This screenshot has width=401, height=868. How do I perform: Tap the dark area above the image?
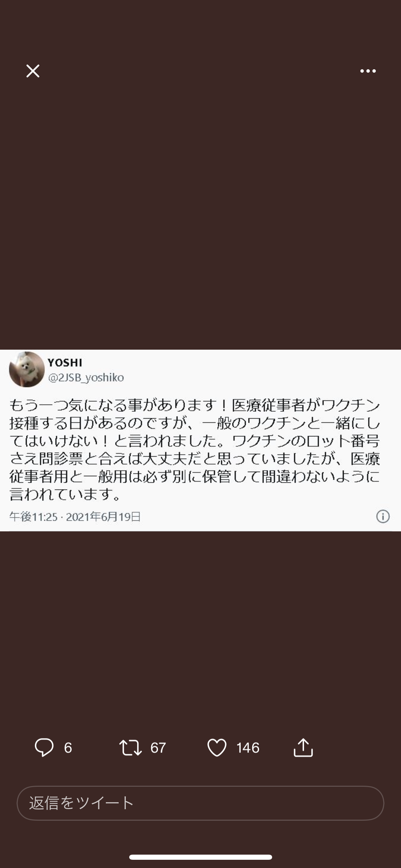click(x=200, y=213)
